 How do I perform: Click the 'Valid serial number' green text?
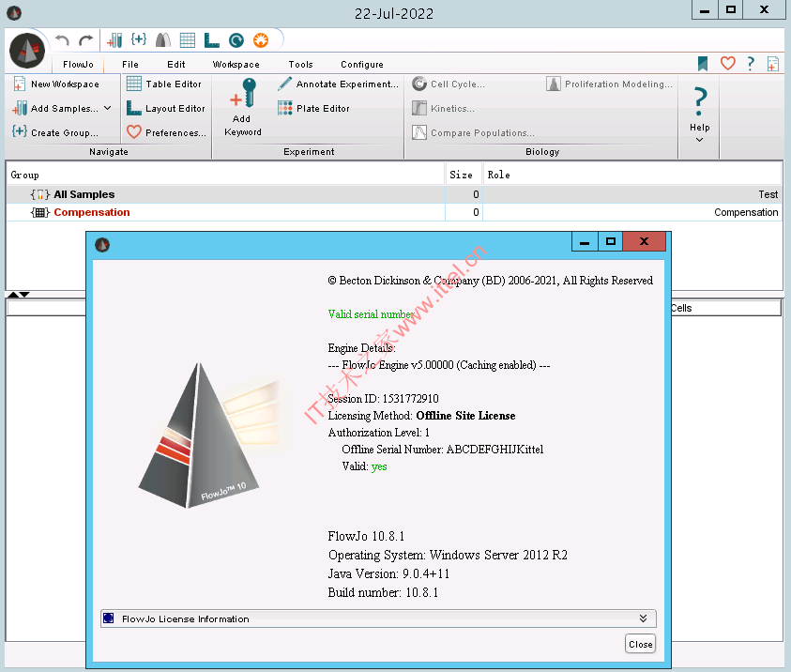click(x=371, y=314)
